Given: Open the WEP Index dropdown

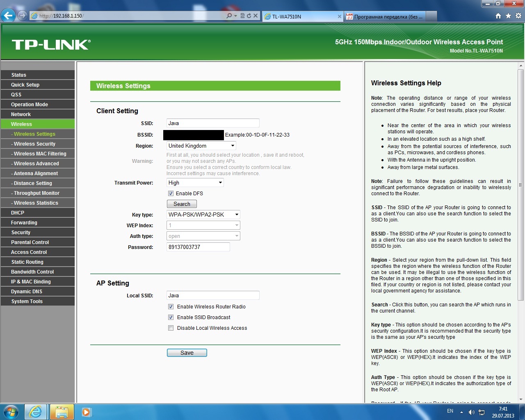Looking at the screenshot, I should (203, 225).
